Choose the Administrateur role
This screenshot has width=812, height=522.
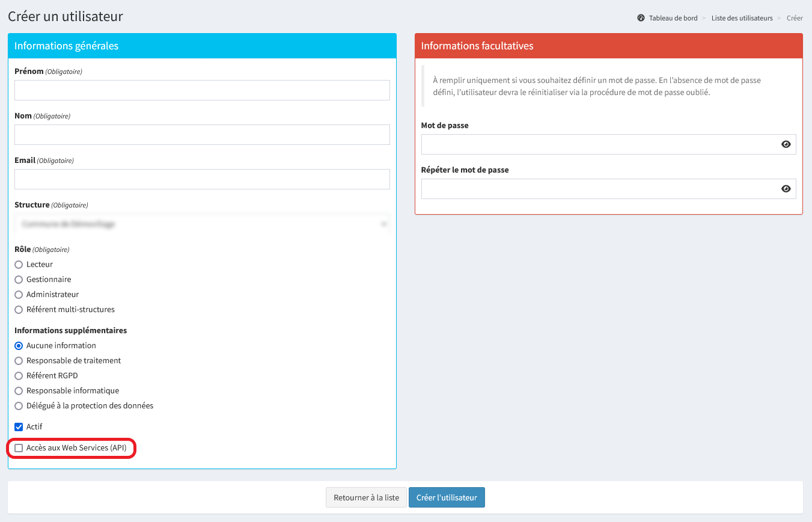click(x=19, y=295)
